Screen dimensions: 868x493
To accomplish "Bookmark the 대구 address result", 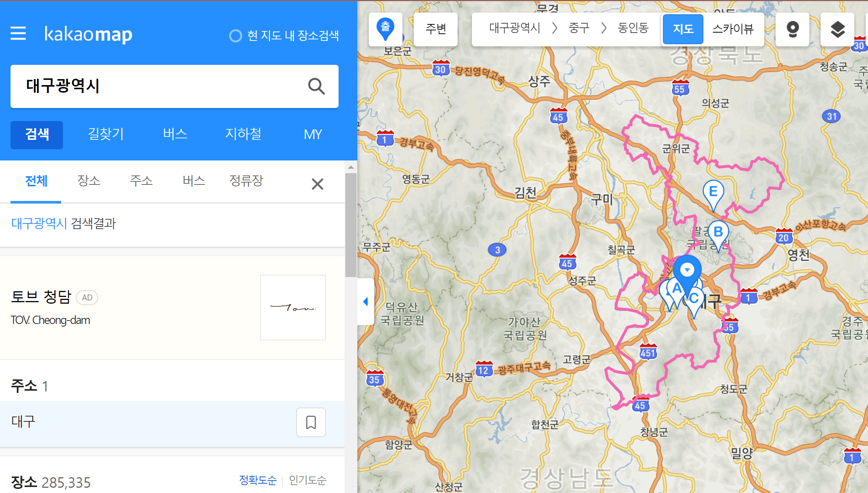I will pos(311,422).
